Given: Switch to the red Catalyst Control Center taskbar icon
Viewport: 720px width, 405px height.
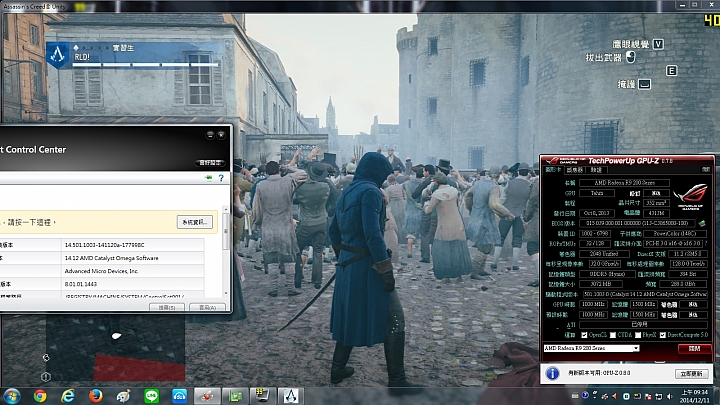Looking at the screenshot, I should point(207,396).
